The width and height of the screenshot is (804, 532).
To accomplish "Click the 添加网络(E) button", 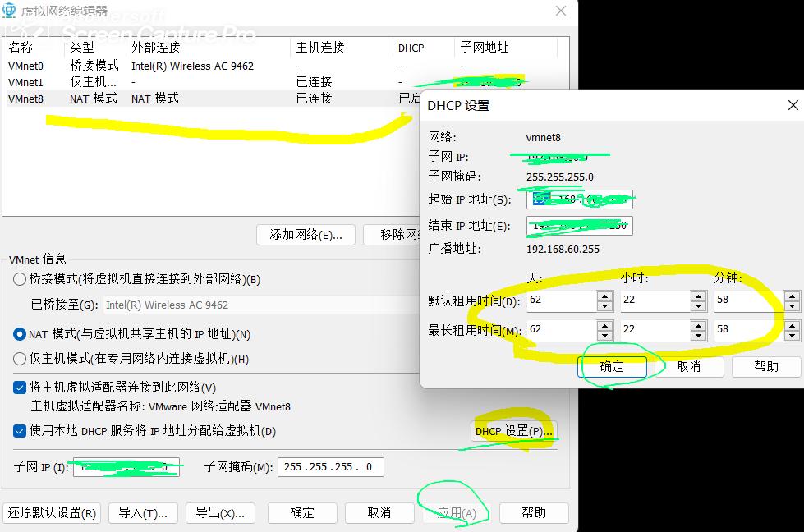I will [x=306, y=235].
